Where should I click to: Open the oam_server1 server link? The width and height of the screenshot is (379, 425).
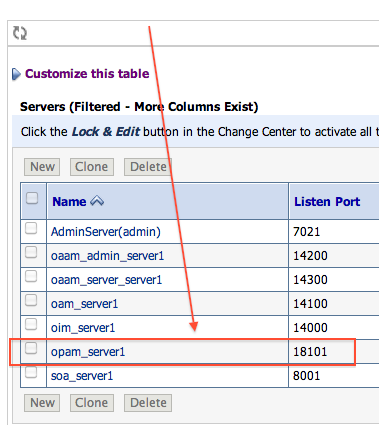point(84,304)
